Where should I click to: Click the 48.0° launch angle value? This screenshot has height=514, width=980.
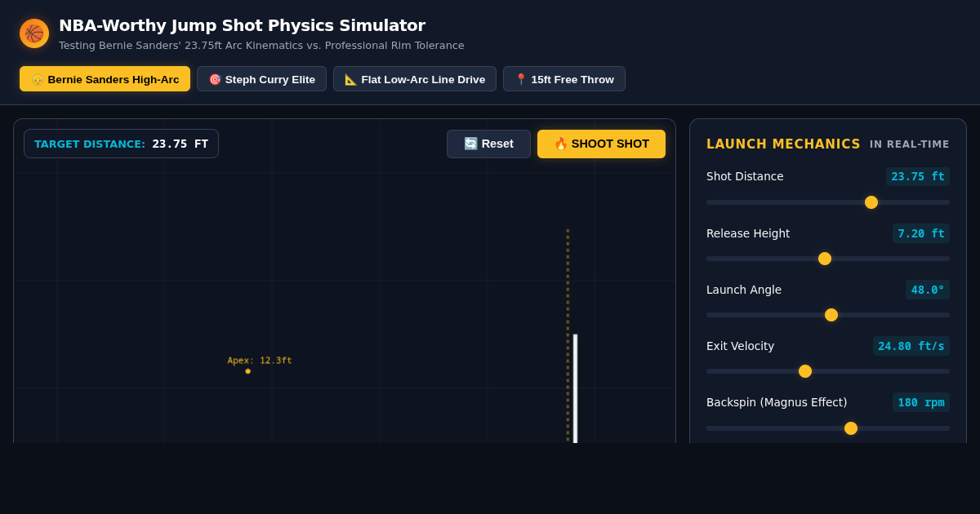coord(928,290)
